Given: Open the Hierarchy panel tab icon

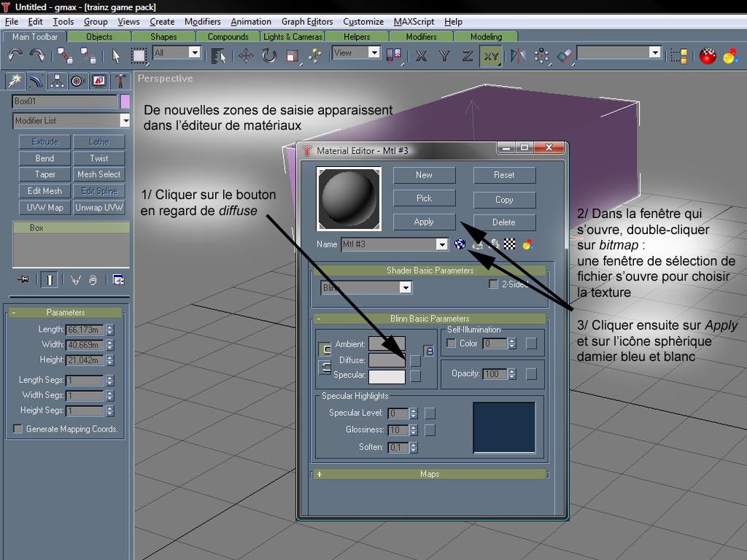Looking at the screenshot, I should pos(57,81).
